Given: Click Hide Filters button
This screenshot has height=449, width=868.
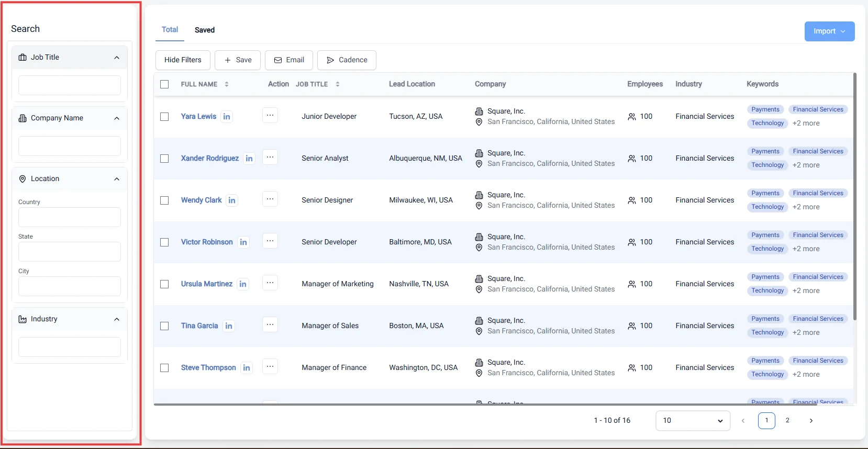Looking at the screenshot, I should click(183, 60).
